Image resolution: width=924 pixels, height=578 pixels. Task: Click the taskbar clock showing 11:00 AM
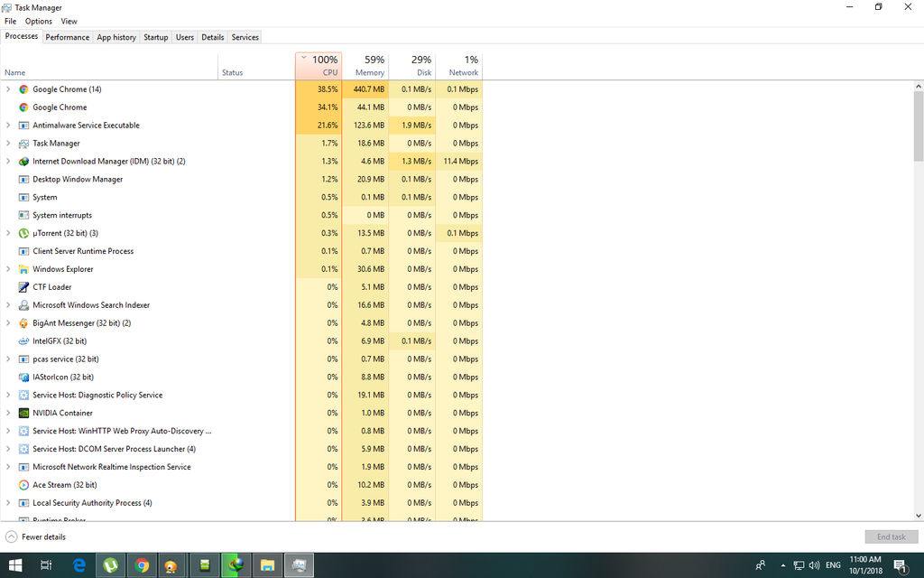[865, 565]
